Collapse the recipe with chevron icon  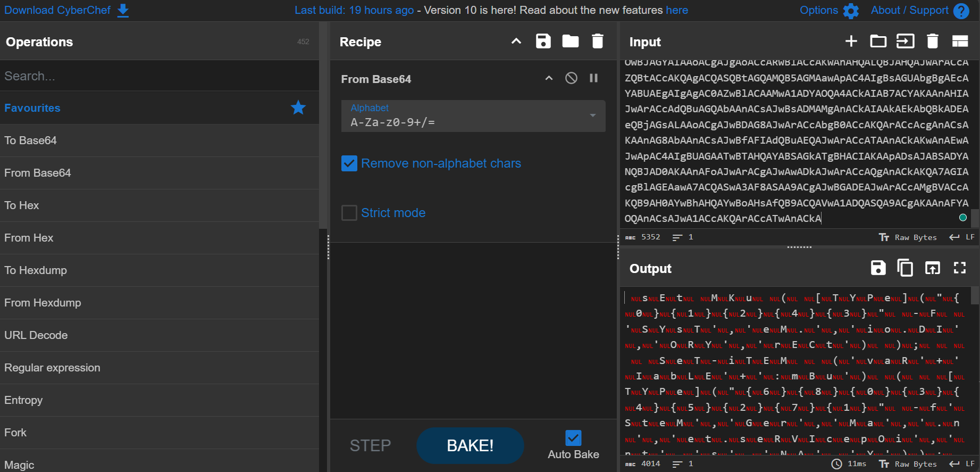click(516, 41)
